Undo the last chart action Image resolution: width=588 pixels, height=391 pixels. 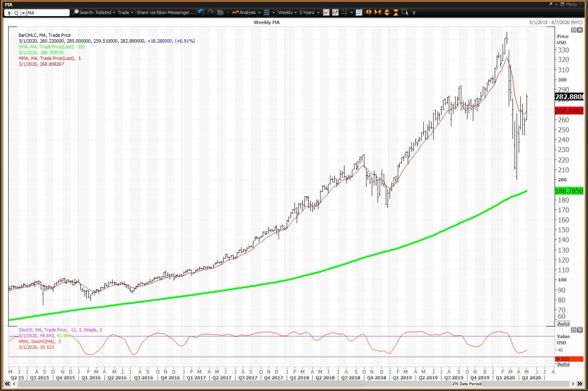(200, 13)
